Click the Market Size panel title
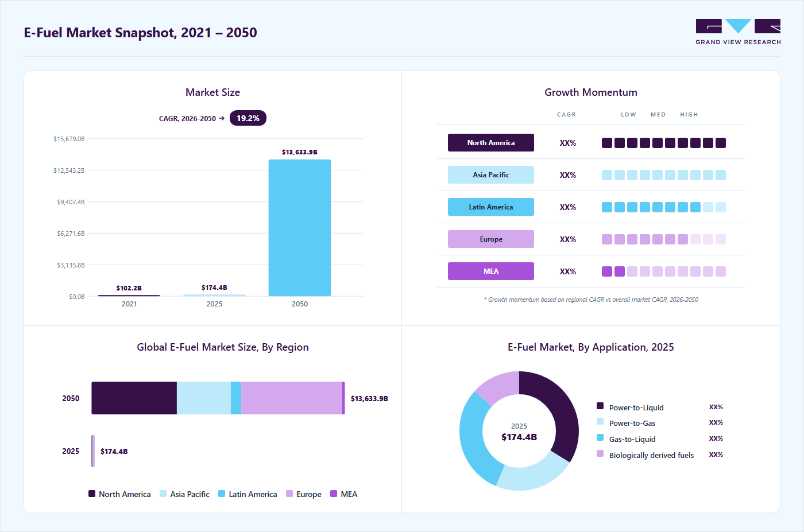Screen dimensions: 804x532 point(212,92)
